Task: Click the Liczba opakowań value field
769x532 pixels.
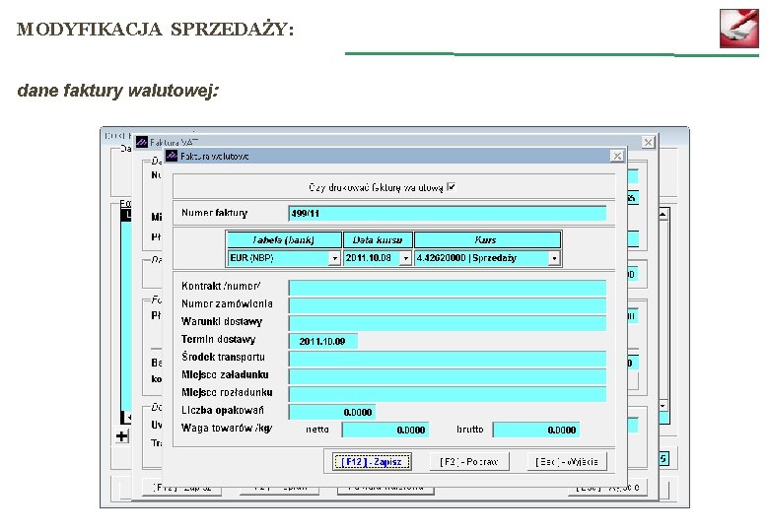Action: 332,412
